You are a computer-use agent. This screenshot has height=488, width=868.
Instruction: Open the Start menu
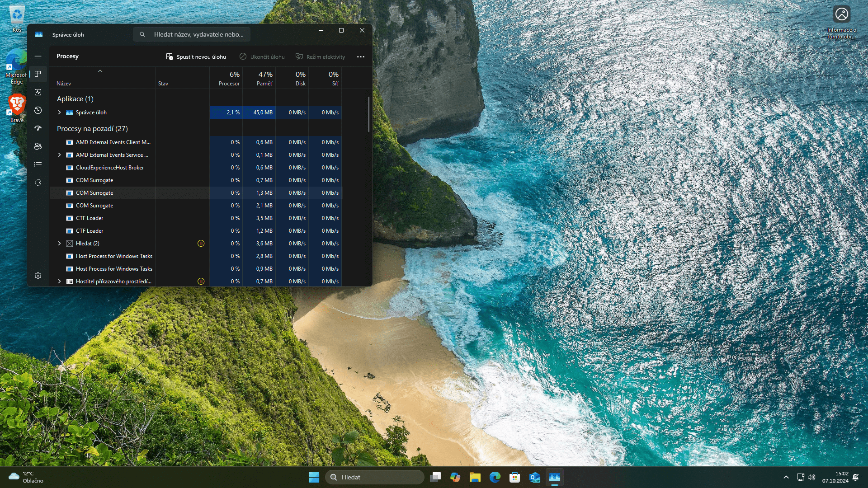(314, 477)
